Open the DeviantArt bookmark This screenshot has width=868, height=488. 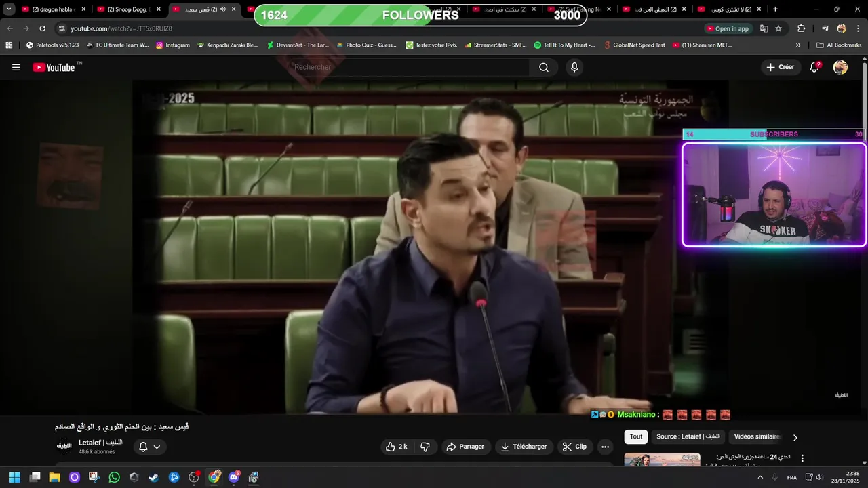pyautogui.click(x=298, y=45)
